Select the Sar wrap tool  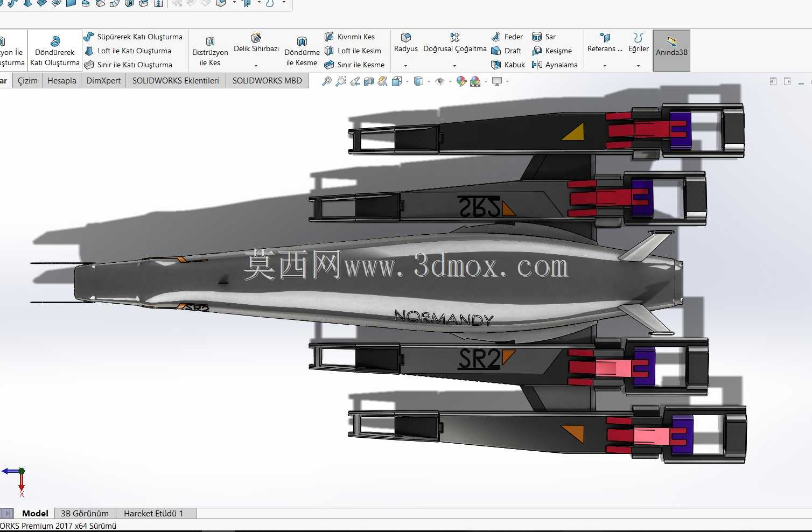pos(544,37)
